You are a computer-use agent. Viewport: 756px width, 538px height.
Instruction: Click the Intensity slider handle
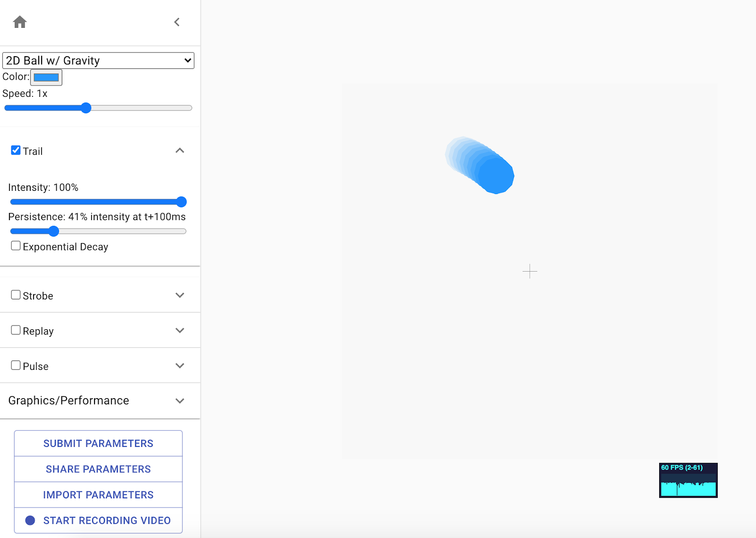pyautogui.click(x=181, y=202)
